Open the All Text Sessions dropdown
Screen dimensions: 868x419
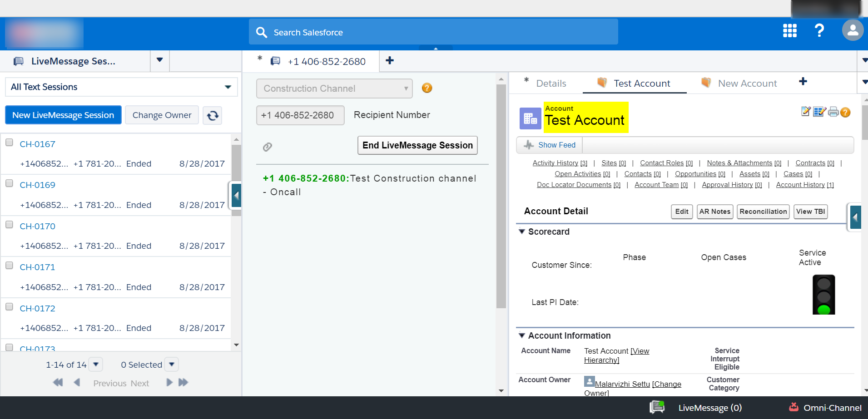[x=121, y=87]
